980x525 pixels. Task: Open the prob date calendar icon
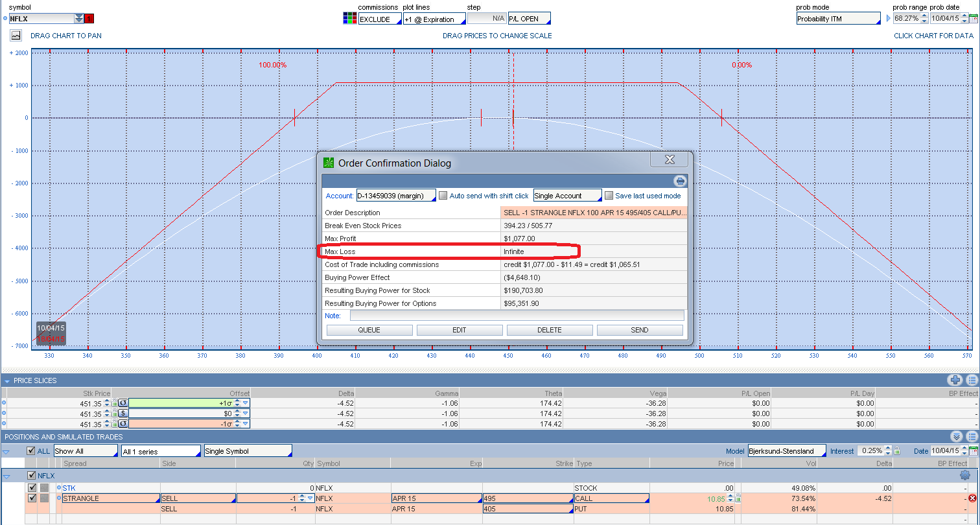pyautogui.click(x=973, y=19)
